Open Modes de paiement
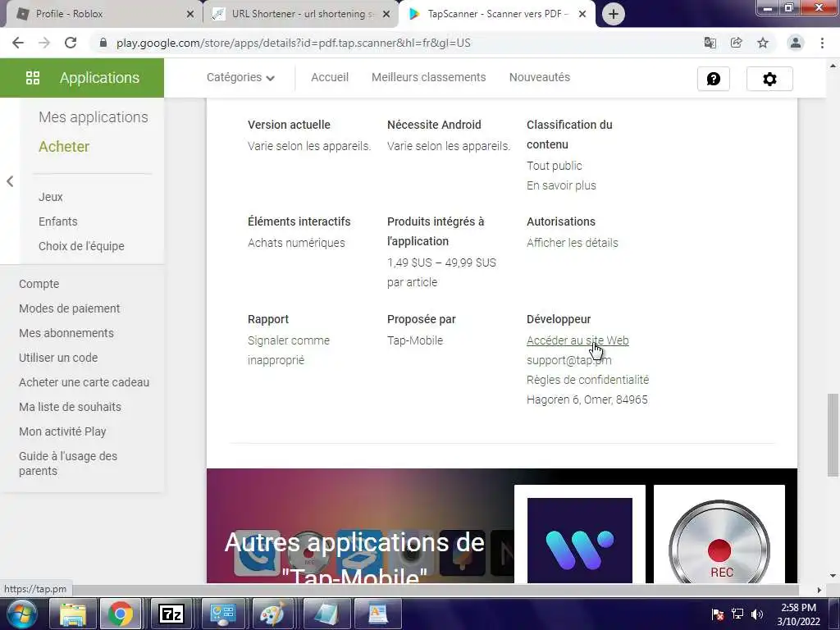The image size is (840, 630). coord(69,308)
